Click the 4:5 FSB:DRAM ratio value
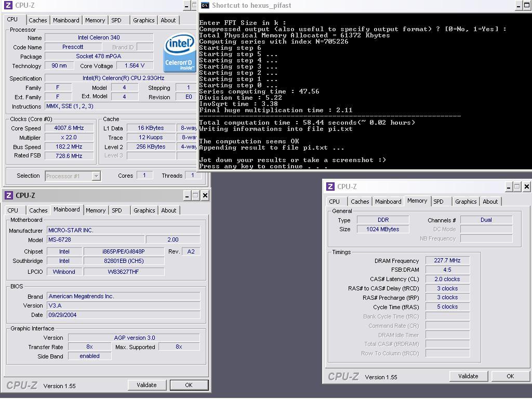Screen dimensions: 532x399 click(447, 270)
